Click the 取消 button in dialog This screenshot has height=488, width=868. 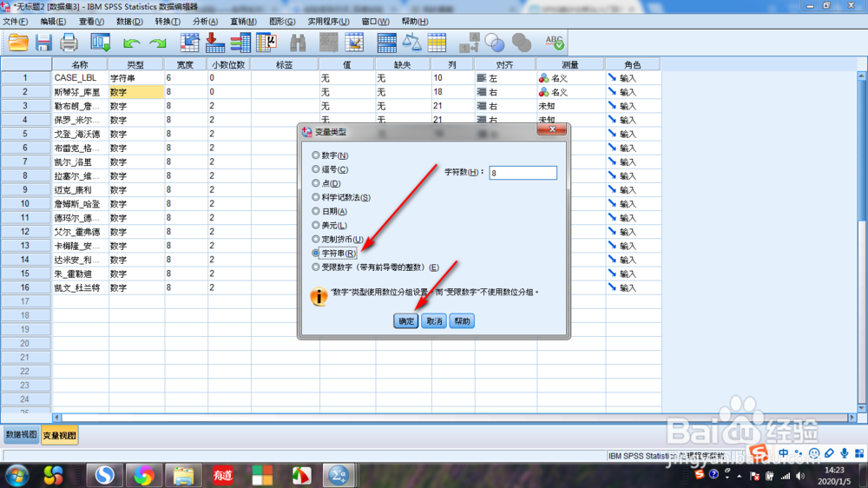[x=434, y=321]
